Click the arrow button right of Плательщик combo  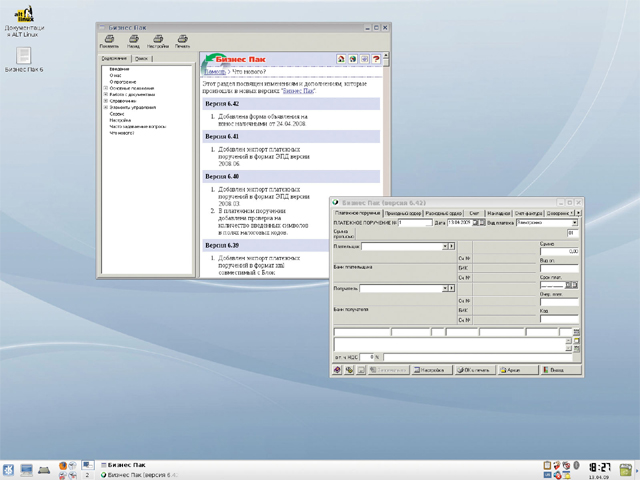pos(451,246)
